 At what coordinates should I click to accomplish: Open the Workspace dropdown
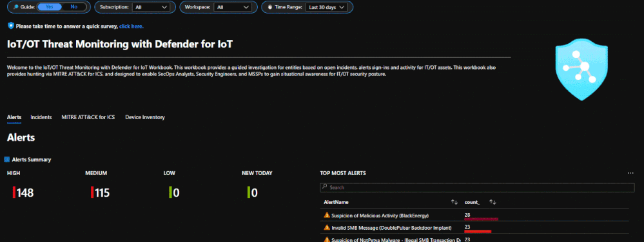click(x=233, y=7)
